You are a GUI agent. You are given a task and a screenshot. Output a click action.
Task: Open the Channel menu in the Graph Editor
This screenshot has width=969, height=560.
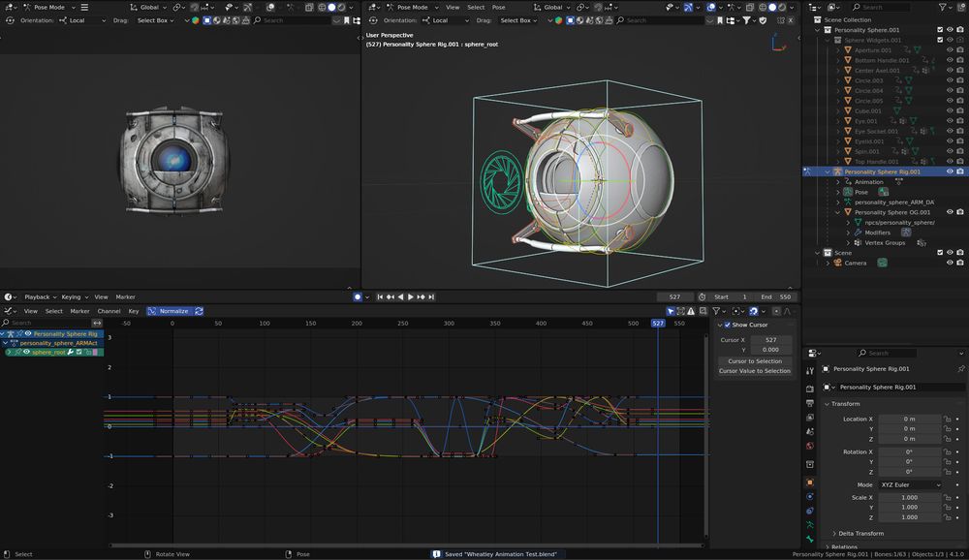[x=109, y=311]
